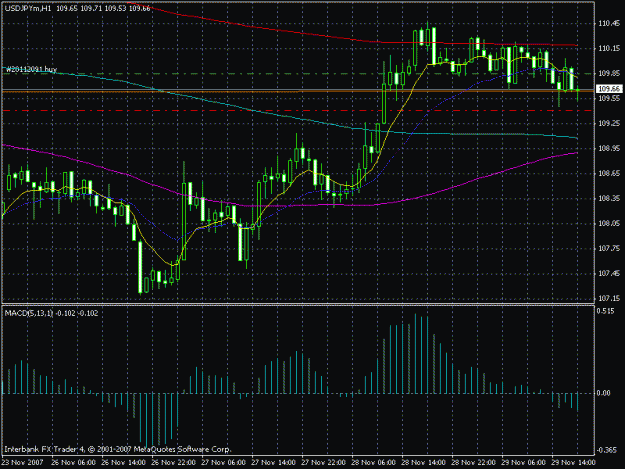
Task: Click the 107.45 price axis label
Action: tap(609, 273)
